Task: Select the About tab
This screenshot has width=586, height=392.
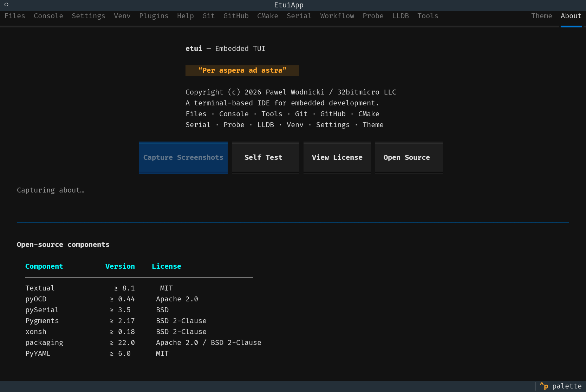Action: coord(571,16)
